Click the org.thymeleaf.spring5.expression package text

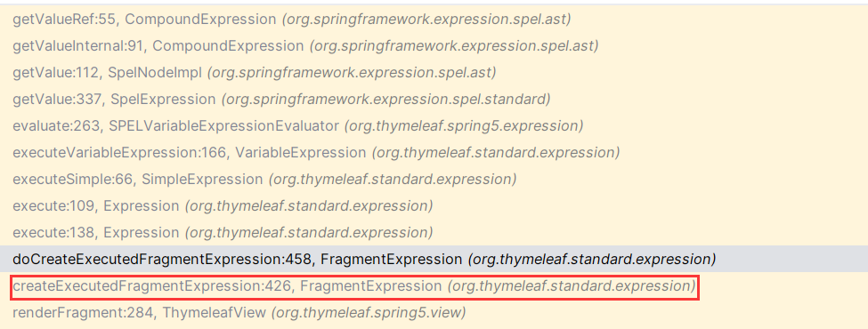pos(464,126)
